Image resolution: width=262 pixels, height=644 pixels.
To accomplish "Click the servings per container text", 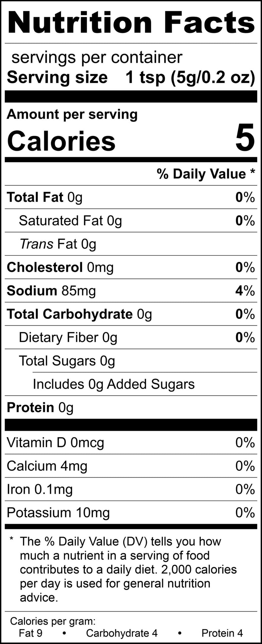I will tap(97, 58).
